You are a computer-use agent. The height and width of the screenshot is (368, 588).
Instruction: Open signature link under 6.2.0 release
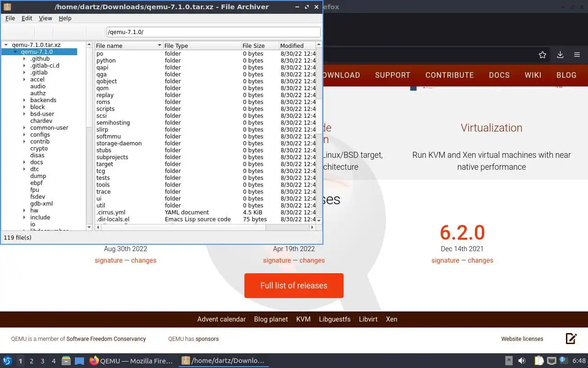pyautogui.click(x=445, y=260)
